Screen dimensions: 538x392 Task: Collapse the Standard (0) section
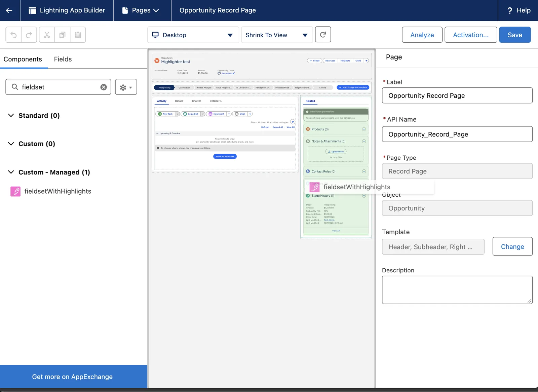pos(11,115)
